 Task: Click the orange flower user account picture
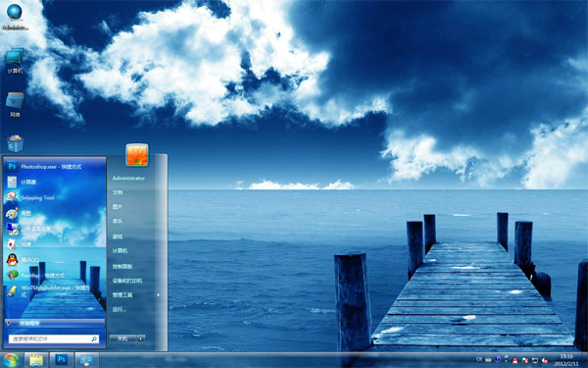(x=137, y=155)
